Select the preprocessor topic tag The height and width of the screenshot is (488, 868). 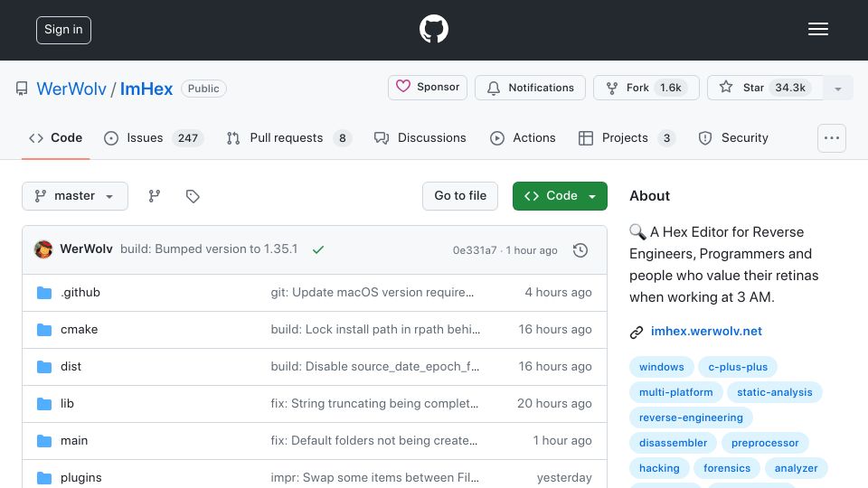click(x=765, y=443)
